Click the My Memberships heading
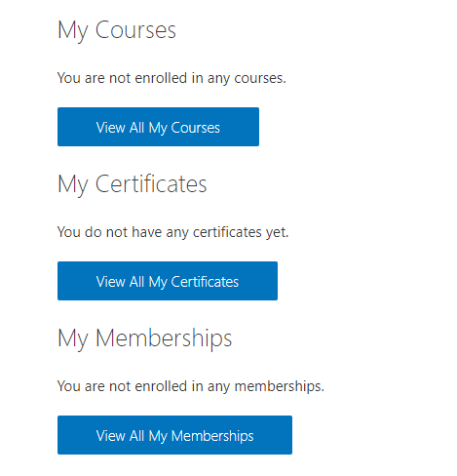 coord(145,338)
